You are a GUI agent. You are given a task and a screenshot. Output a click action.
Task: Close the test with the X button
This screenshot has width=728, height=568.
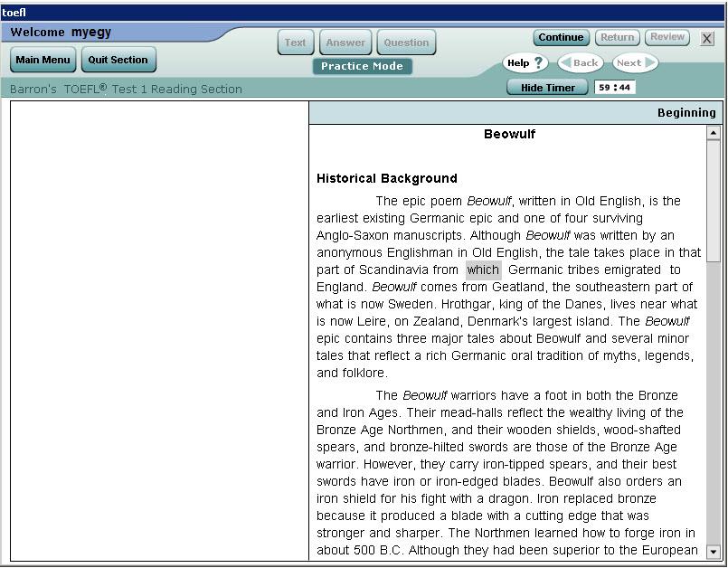point(707,38)
